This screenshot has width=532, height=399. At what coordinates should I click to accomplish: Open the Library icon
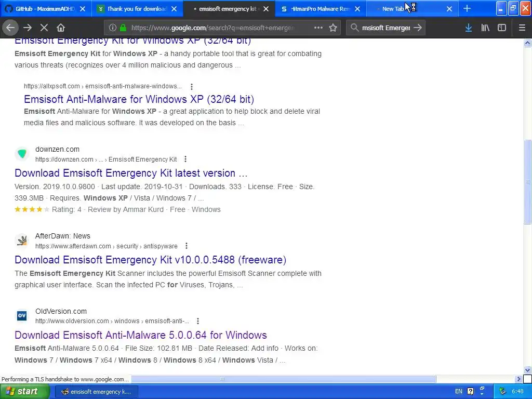[x=485, y=28]
